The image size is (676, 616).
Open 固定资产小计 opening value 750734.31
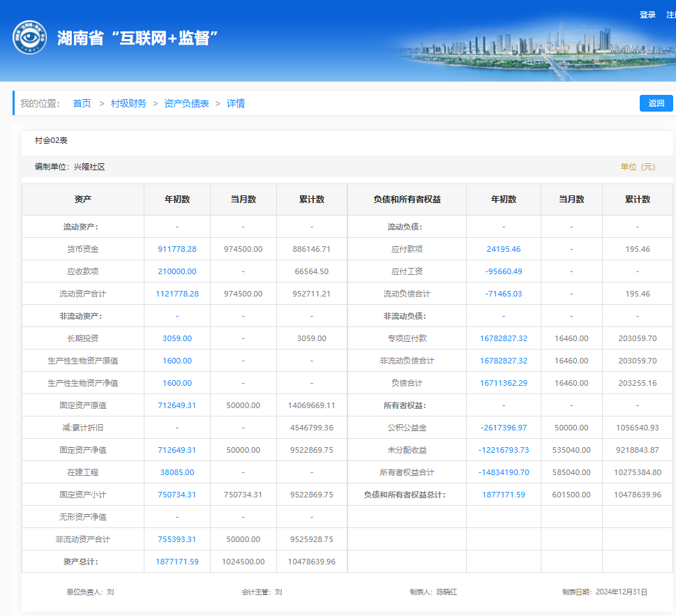tap(177, 495)
